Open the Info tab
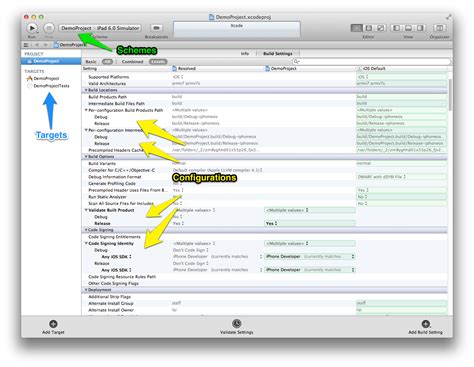This screenshot has width=474, height=367. click(x=245, y=54)
